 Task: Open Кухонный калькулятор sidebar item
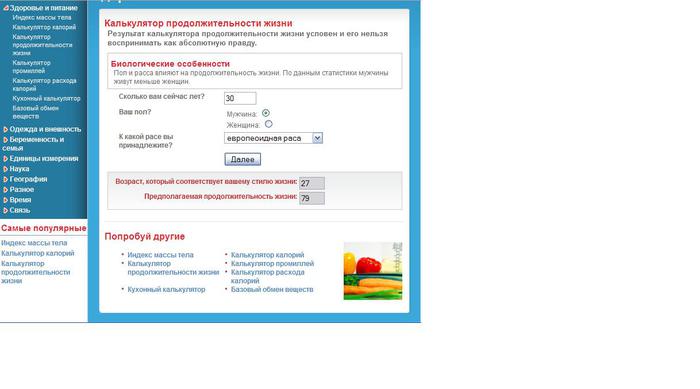click(46, 98)
